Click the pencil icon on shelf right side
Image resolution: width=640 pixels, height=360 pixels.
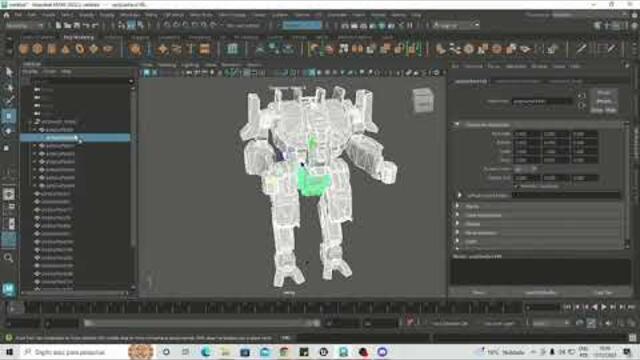click(581, 49)
